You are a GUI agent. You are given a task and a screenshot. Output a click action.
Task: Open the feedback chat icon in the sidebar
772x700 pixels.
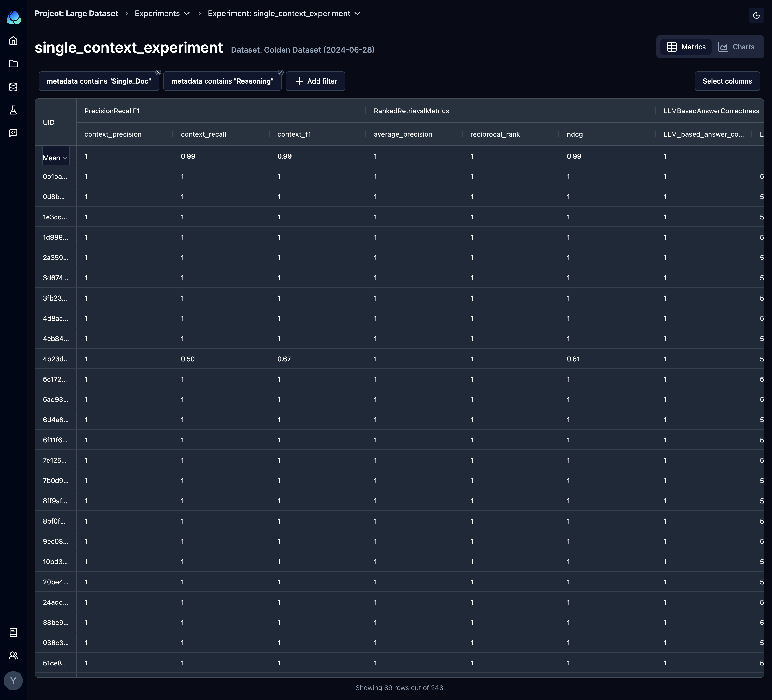click(14, 133)
